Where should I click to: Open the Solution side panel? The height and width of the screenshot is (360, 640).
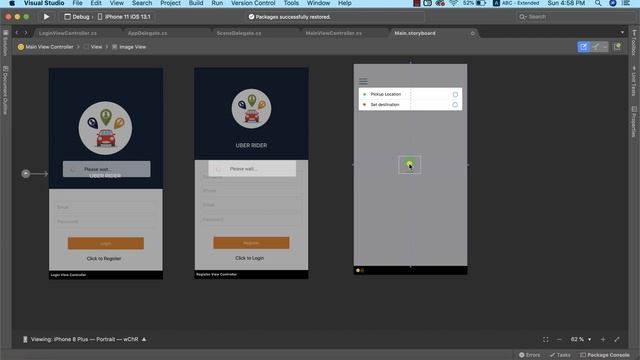(5, 43)
